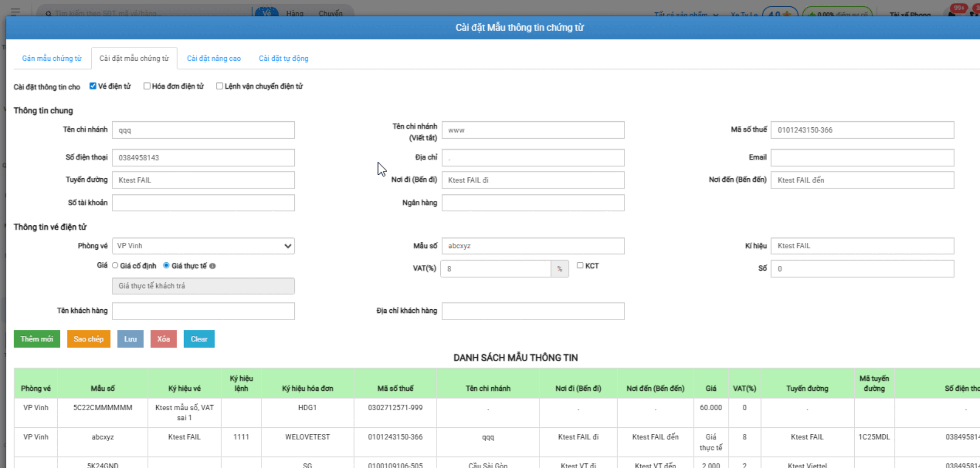Select the abcxyz row in the template list
Viewport: 980px width, 468px height.
pyautogui.click(x=103, y=437)
